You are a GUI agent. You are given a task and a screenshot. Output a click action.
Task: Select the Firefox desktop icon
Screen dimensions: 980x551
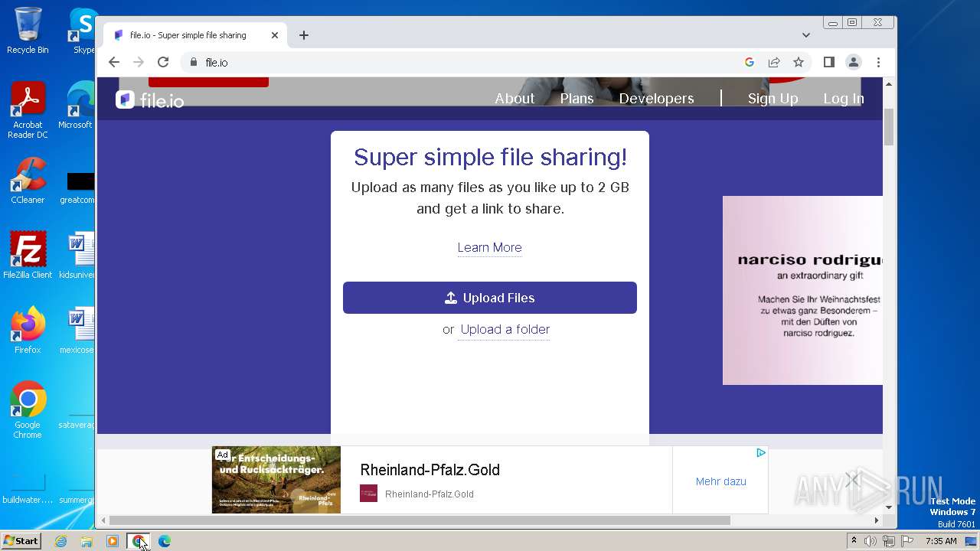click(28, 331)
